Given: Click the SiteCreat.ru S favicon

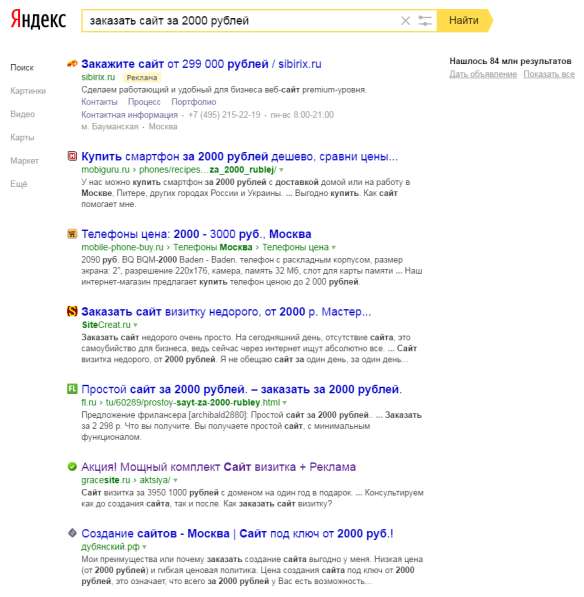Looking at the screenshot, I should (72, 311).
